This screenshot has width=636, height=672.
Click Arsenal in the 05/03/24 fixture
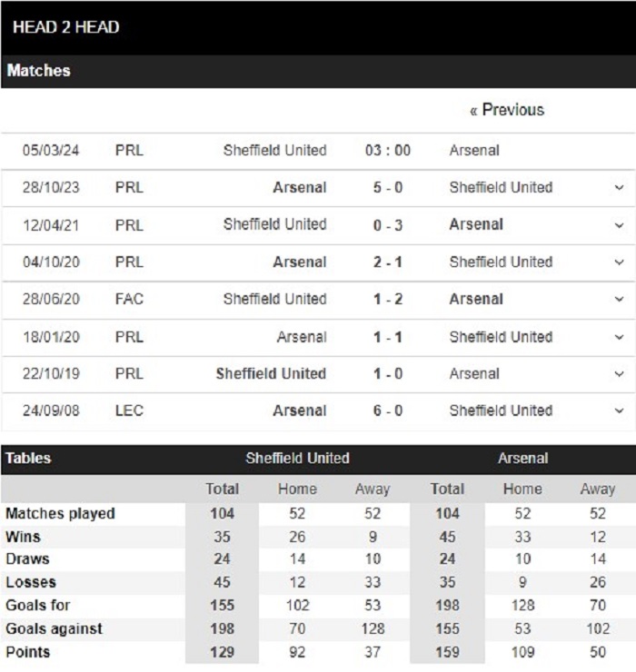474,151
